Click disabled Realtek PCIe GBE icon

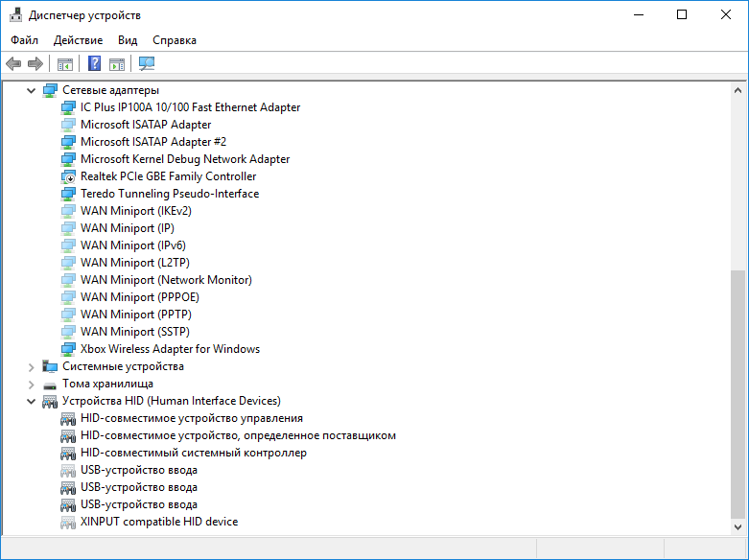(68, 176)
